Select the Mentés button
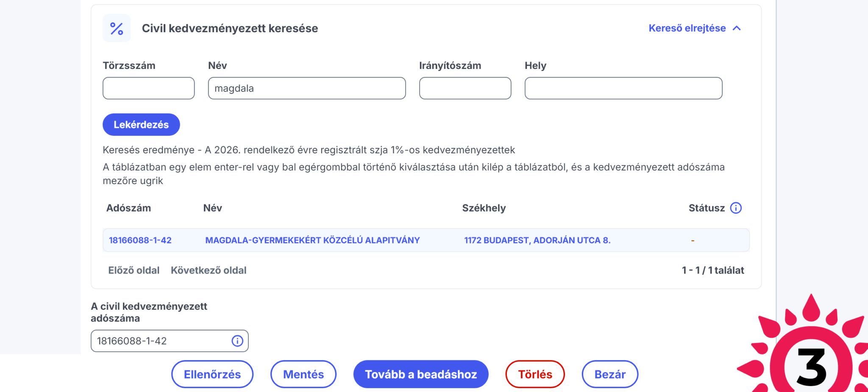This screenshot has height=392, width=868. (303, 374)
